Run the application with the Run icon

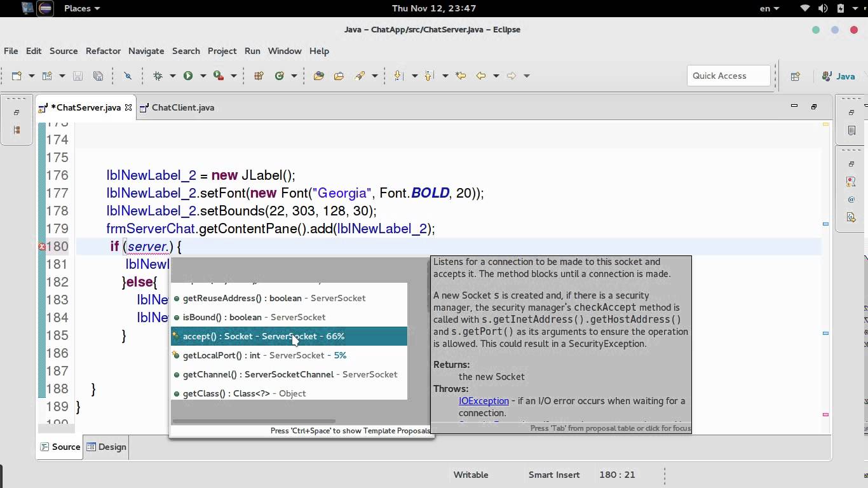click(x=188, y=76)
